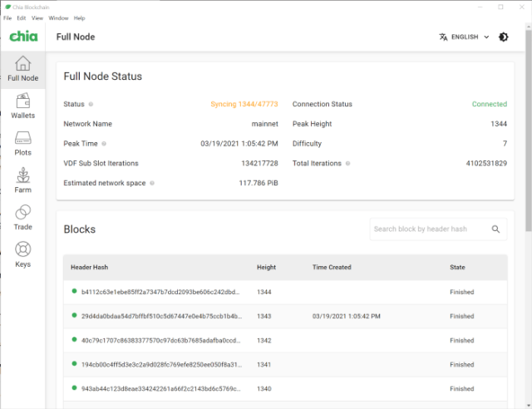Open the Help menu

coord(80,17)
